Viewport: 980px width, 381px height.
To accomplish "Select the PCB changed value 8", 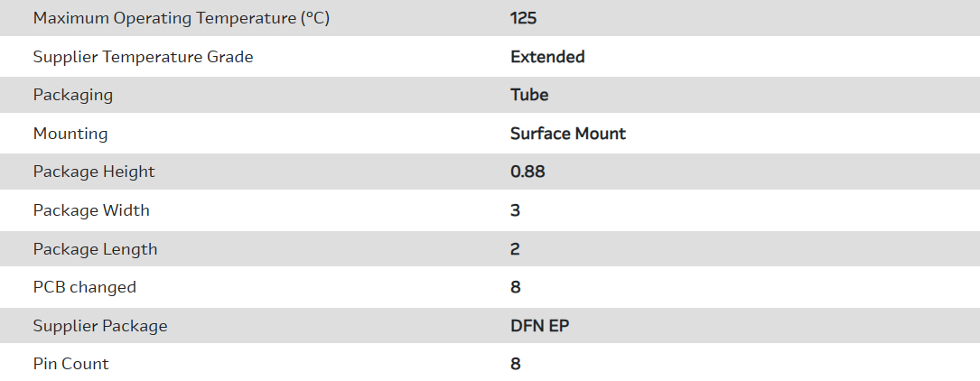I will coord(515,287).
